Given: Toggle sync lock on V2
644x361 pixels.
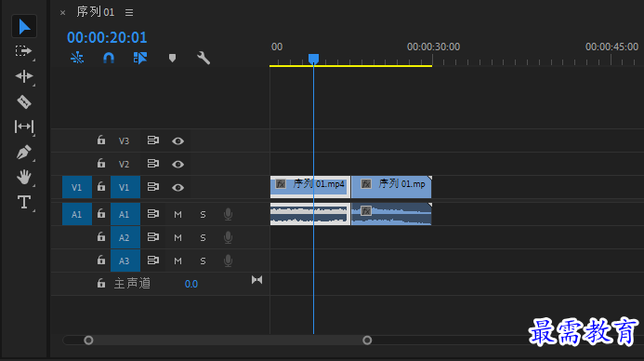Looking at the screenshot, I should click(x=153, y=164).
